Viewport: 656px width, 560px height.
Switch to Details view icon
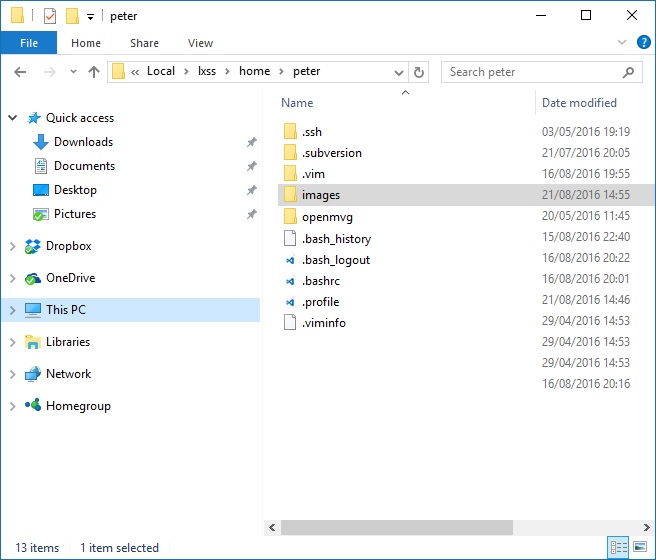point(619,547)
